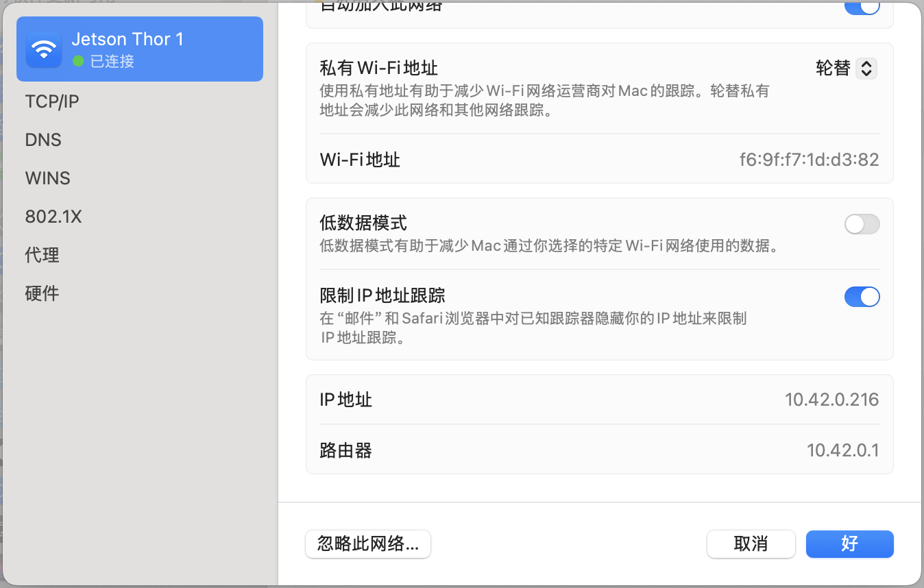Screen dimensions: 924x588
Task: Enable the 低数据模式 switch
Action: (862, 224)
